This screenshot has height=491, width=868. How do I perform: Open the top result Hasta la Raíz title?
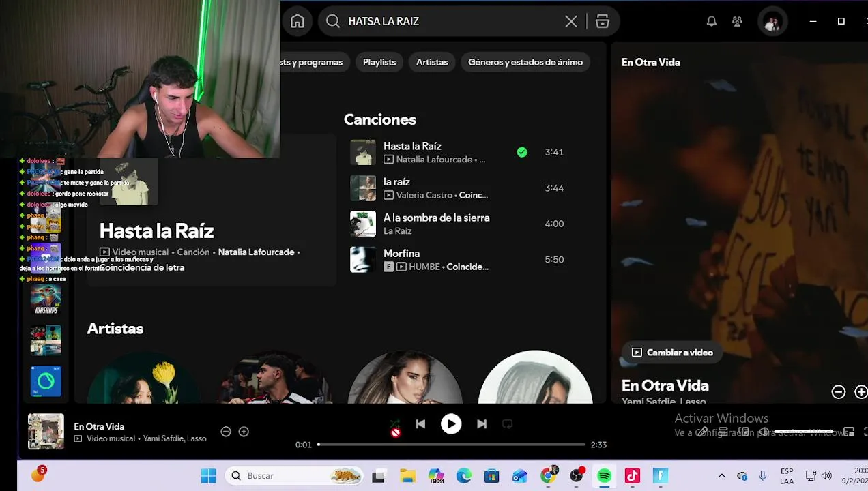(x=156, y=230)
